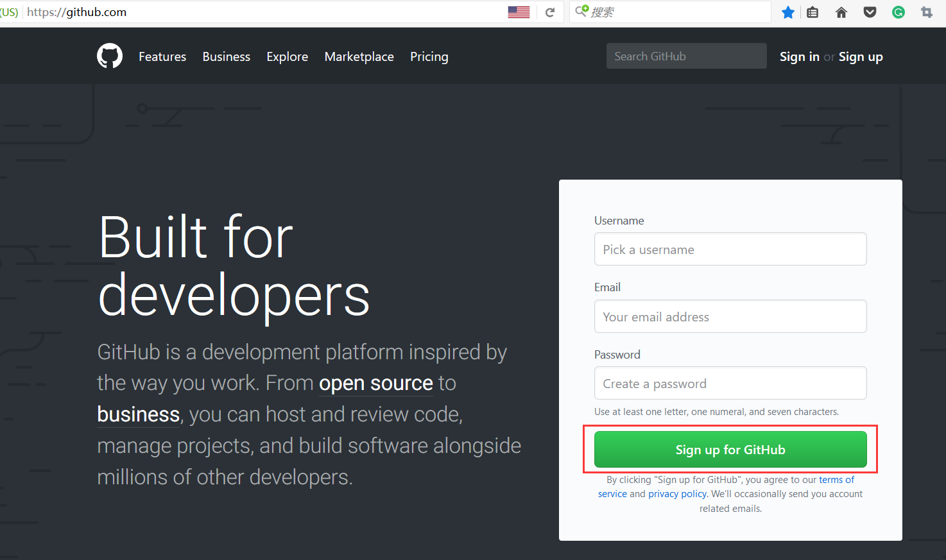The height and width of the screenshot is (560, 946).
Task: Focus the Pick a username field
Action: [x=730, y=249]
